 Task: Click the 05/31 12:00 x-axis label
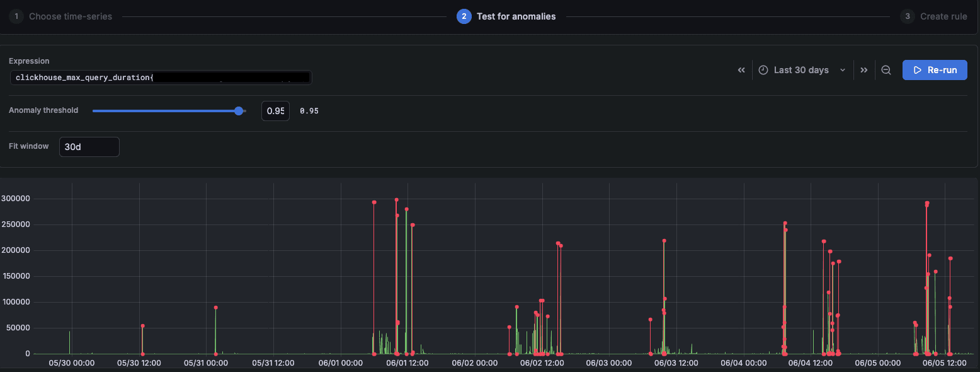273,363
